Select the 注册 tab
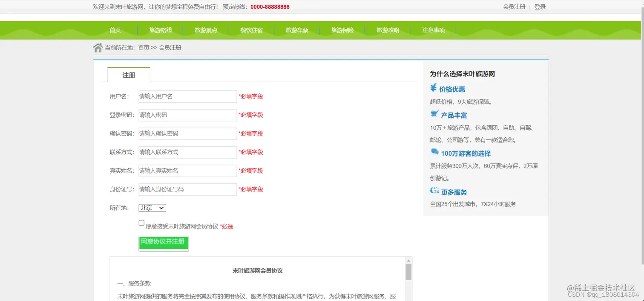 (x=129, y=75)
